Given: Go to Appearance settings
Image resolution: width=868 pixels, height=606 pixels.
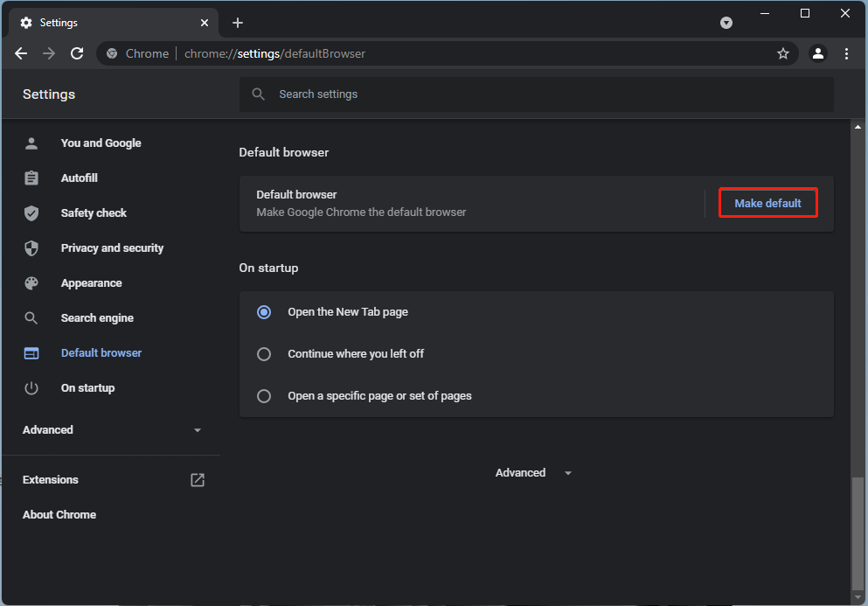Looking at the screenshot, I should (91, 283).
